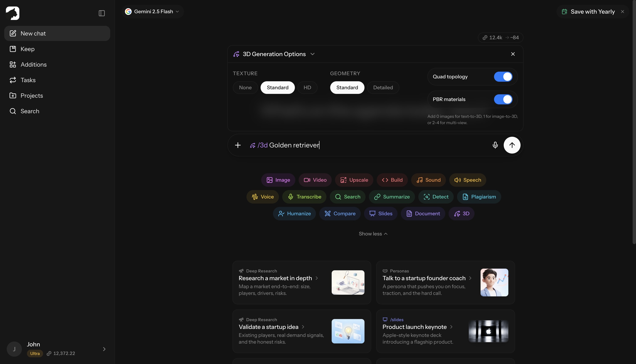Send the prompt with arrow button
Screen dimensions: 636x364
click(512, 145)
